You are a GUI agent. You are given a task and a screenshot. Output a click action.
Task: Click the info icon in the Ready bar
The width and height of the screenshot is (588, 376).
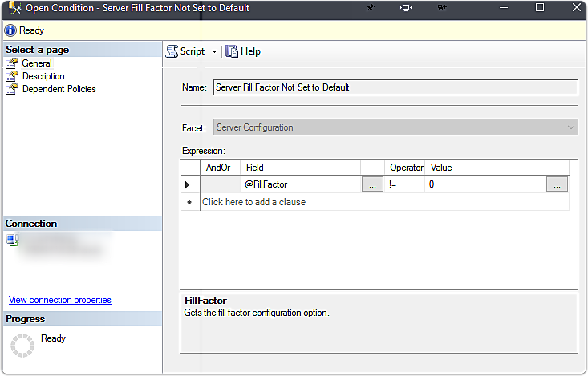coord(10,30)
